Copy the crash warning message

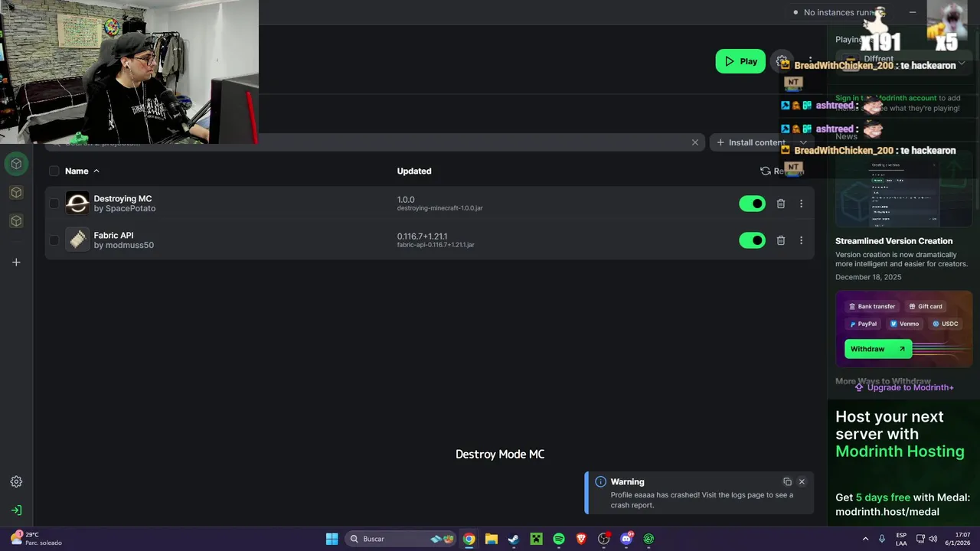point(787,481)
